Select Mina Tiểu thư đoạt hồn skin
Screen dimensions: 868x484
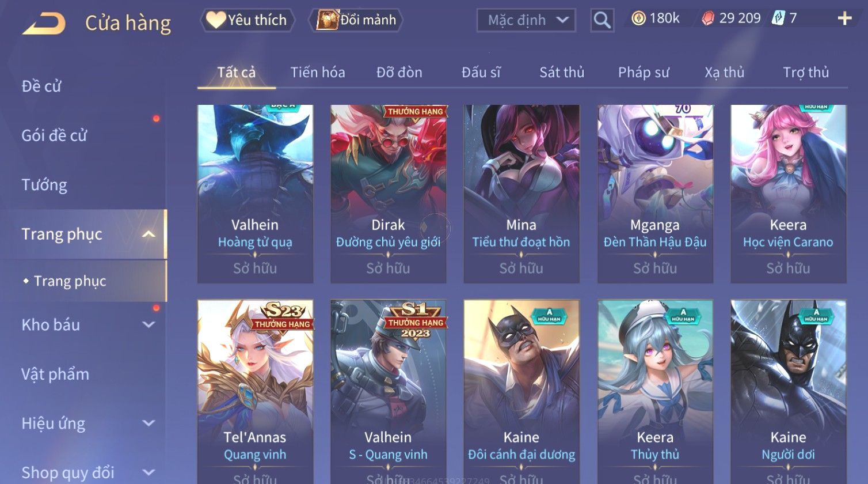(521, 194)
